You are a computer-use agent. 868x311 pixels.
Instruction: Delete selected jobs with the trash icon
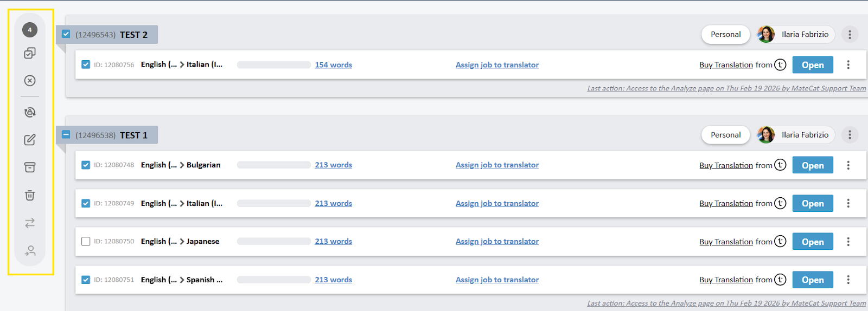point(30,195)
